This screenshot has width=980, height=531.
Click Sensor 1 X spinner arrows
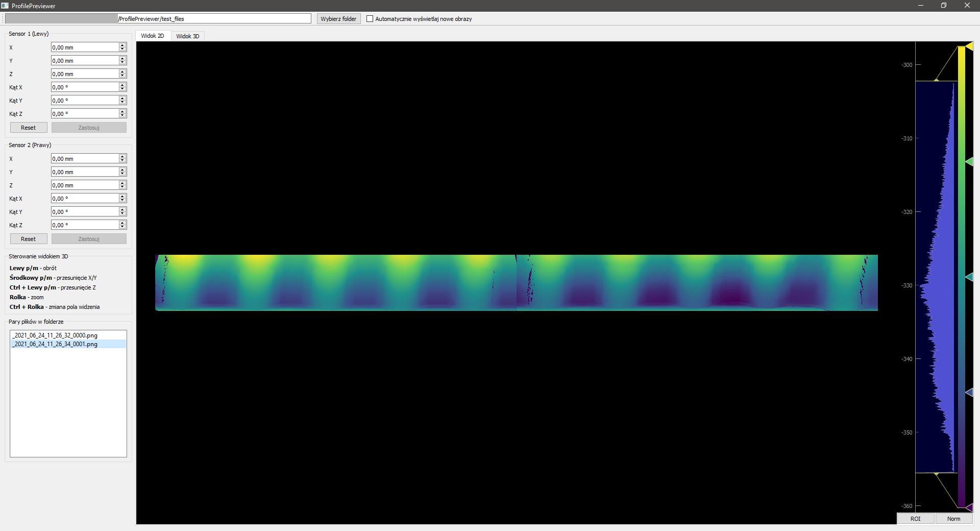coord(122,47)
